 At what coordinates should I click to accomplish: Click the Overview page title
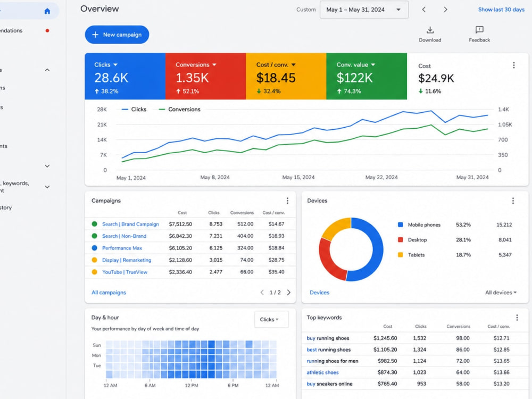[x=99, y=9]
